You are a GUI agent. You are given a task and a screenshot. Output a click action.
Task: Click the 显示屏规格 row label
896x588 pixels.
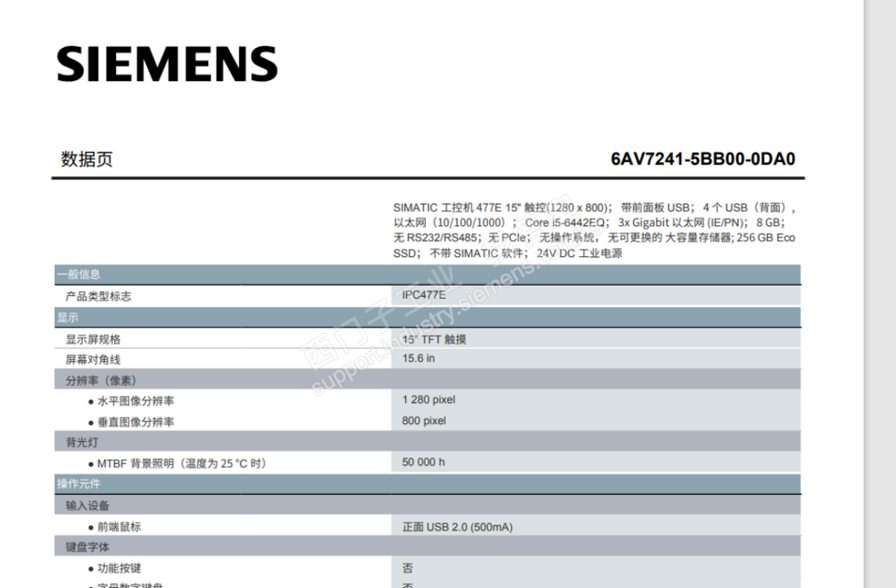point(93,340)
